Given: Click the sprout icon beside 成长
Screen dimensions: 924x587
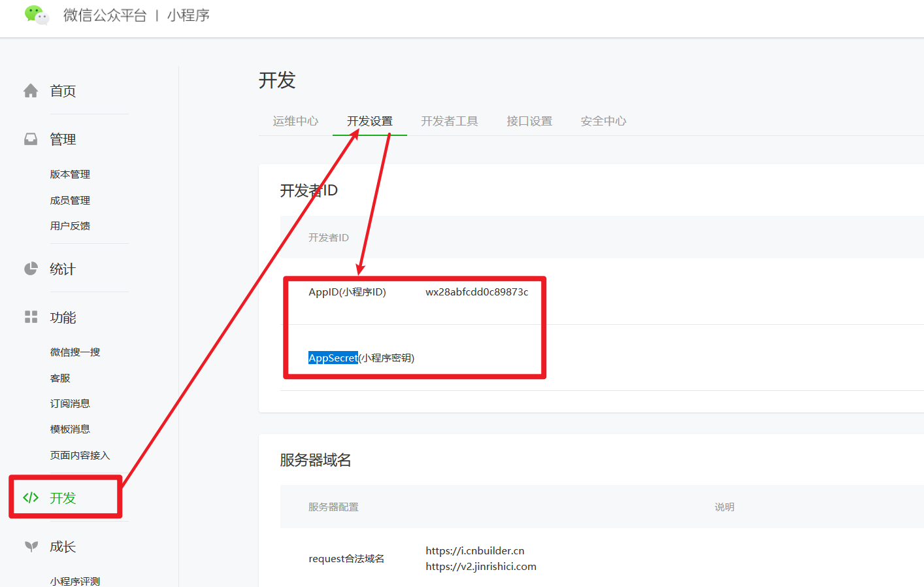Looking at the screenshot, I should pyautogui.click(x=31, y=546).
